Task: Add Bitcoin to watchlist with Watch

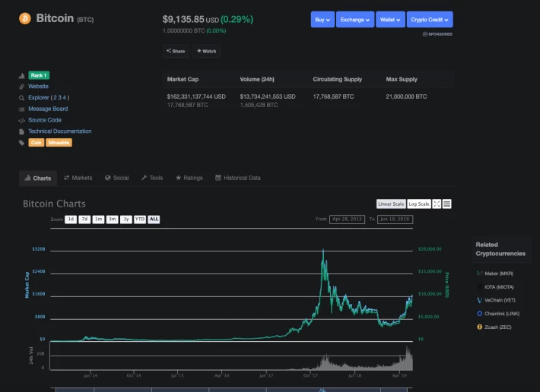Action: pos(206,51)
